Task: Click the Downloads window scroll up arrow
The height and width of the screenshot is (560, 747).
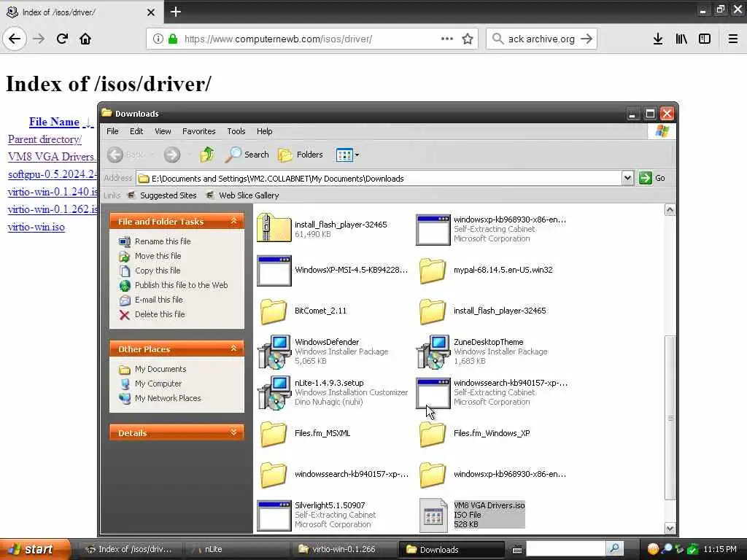Action: coord(670,210)
